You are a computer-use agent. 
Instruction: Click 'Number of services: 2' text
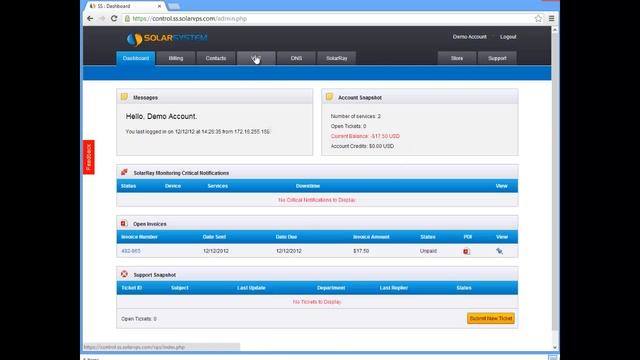click(356, 116)
